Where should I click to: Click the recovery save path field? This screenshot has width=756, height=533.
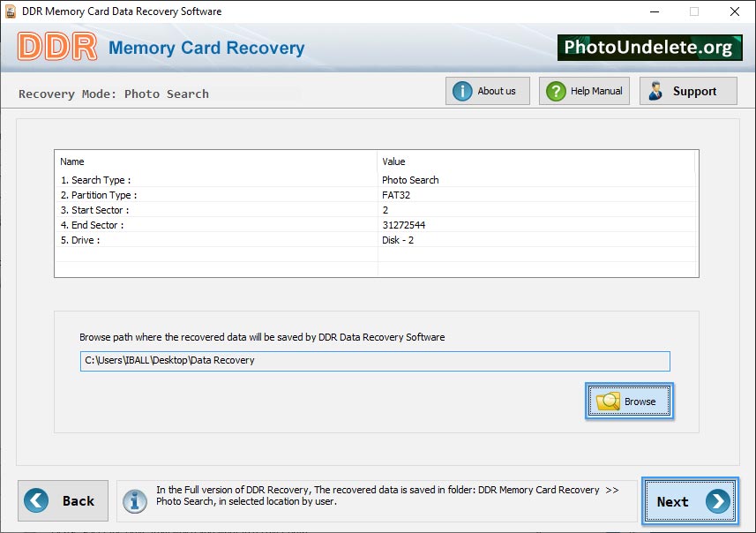(375, 361)
